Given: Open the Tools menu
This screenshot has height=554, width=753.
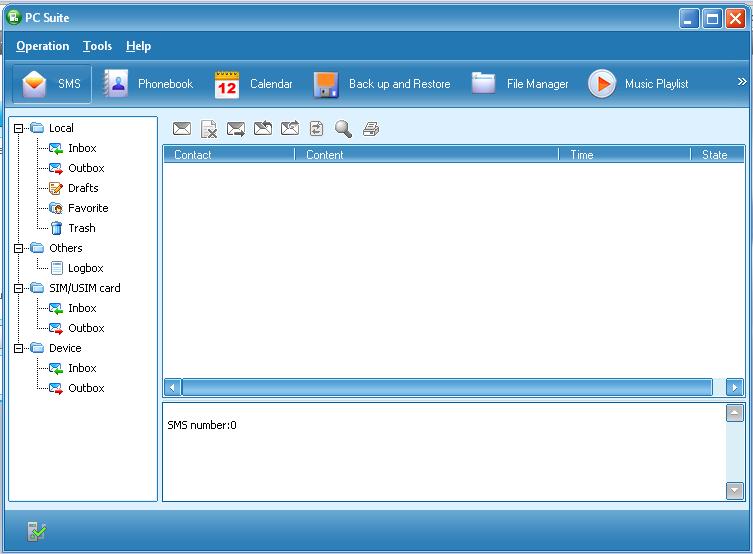Looking at the screenshot, I should 97,46.
